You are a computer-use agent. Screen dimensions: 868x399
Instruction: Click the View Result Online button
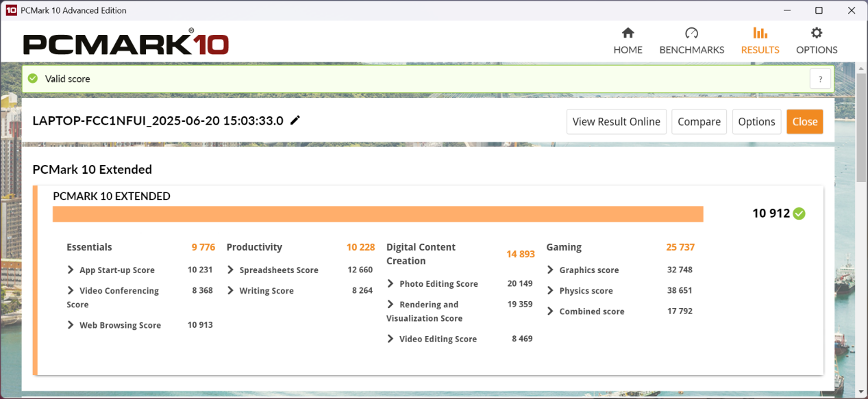(616, 122)
